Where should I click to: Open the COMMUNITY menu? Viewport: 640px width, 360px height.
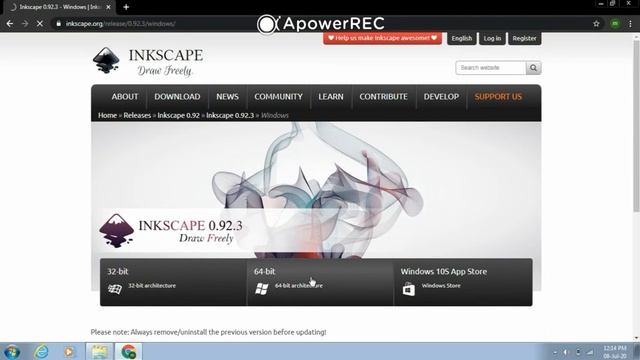278,97
